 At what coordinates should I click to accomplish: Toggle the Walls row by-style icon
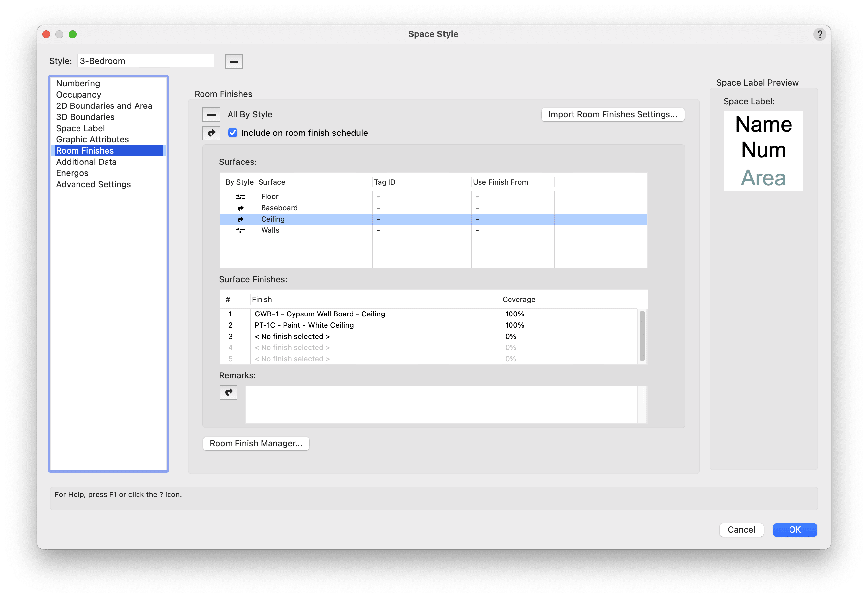point(240,230)
